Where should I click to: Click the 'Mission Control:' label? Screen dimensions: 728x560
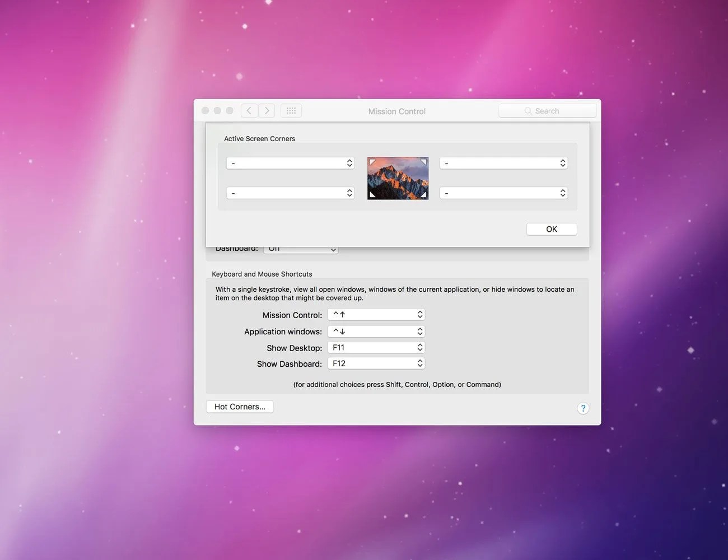pyautogui.click(x=292, y=315)
